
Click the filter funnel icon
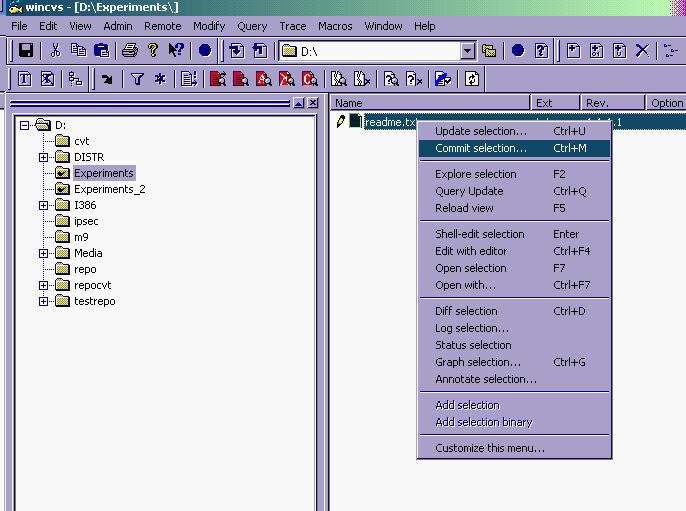137,79
